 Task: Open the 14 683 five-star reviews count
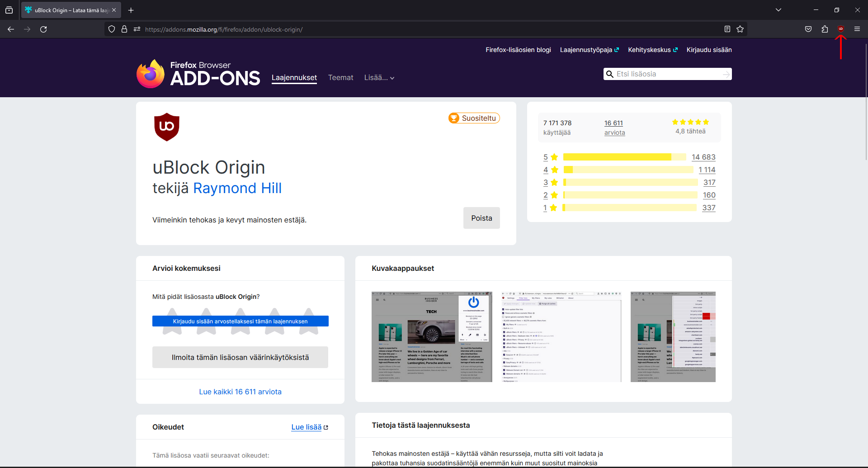pyautogui.click(x=703, y=157)
